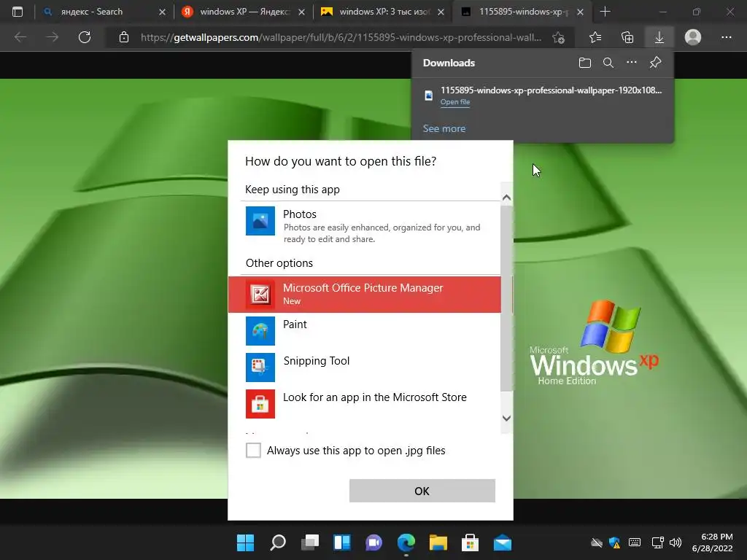
Task: Open the downloads folder icon
Action: (585, 63)
